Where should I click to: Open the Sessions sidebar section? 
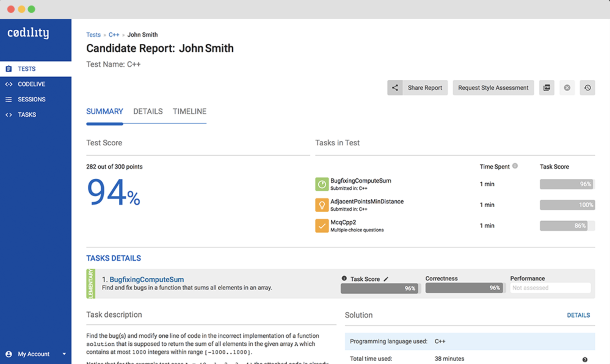click(31, 99)
